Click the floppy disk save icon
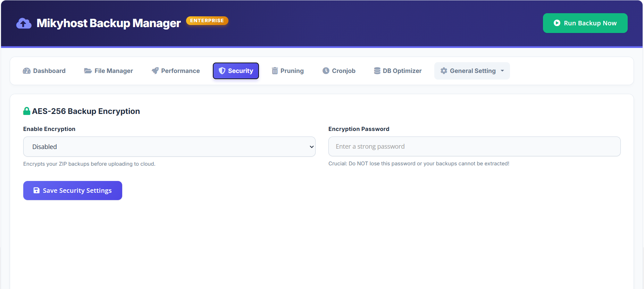 (36, 190)
